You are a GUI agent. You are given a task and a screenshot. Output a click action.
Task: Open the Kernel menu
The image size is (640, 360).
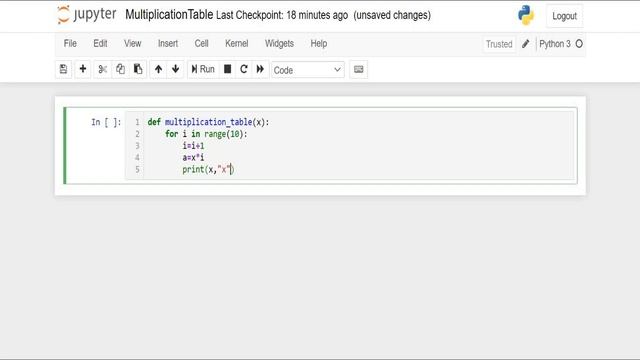click(237, 43)
